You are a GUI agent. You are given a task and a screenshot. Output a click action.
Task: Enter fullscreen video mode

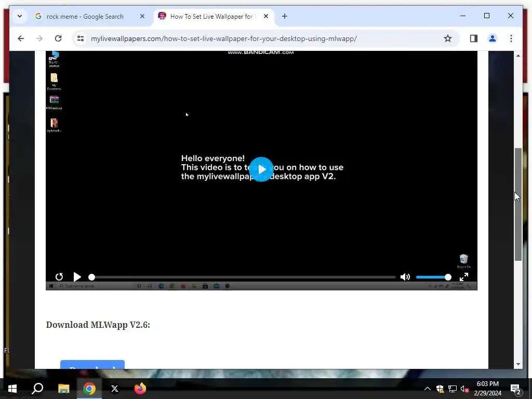[x=464, y=277]
